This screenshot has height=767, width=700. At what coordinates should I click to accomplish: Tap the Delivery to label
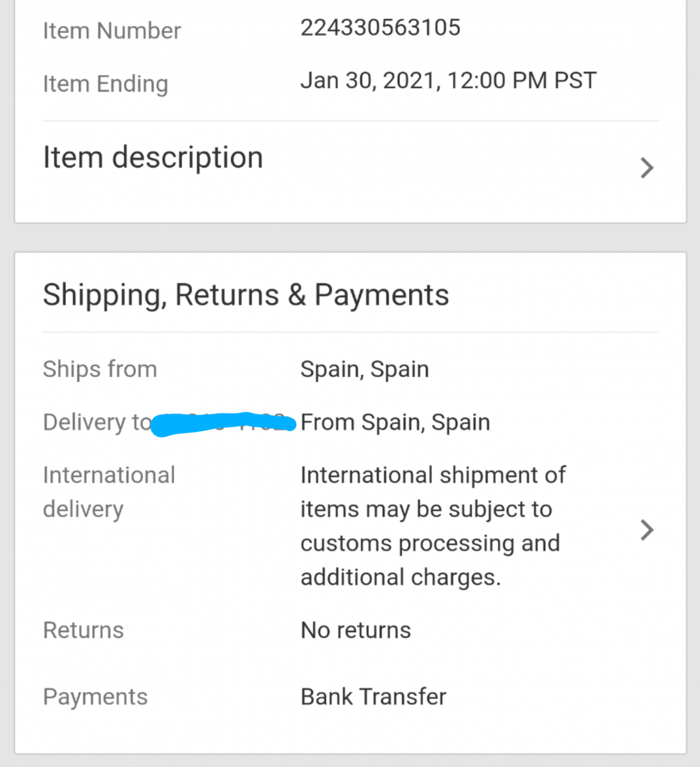pos(97,422)
